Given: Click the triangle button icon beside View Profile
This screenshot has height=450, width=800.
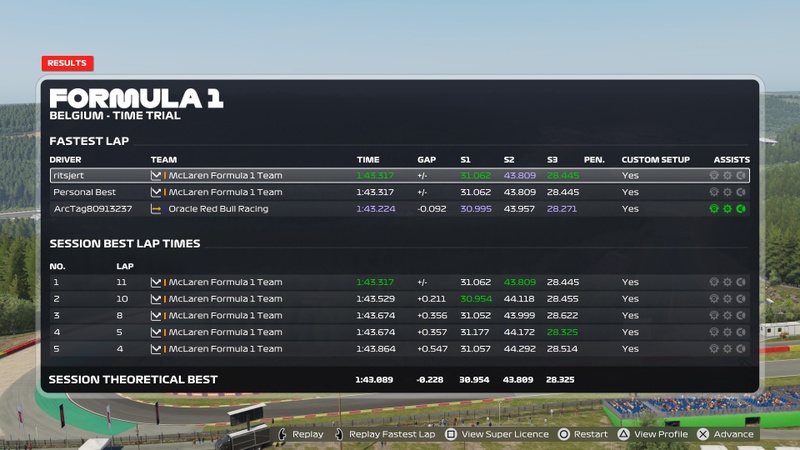Looking at the screenshot, I should tap(623, 434).
